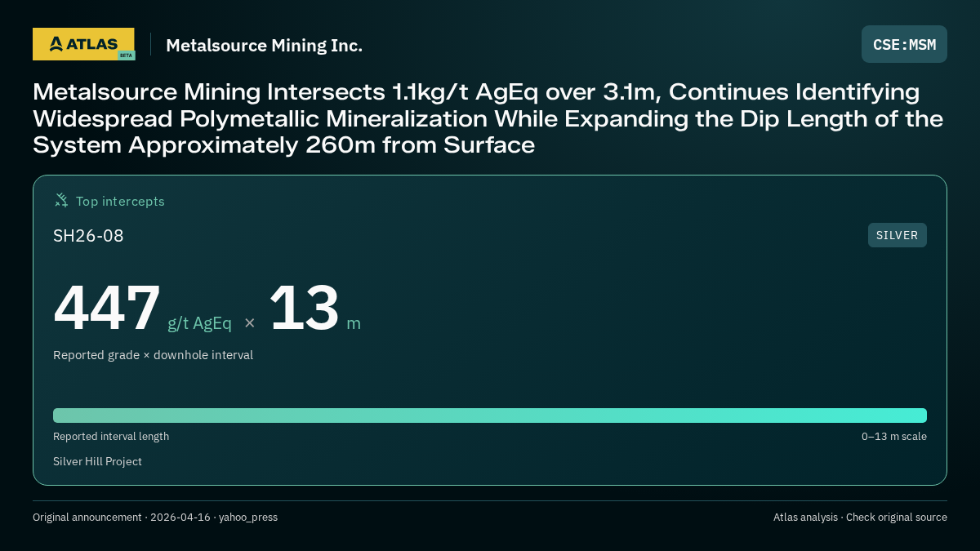This screenshot has height=551, width=980.
Task: Click the Reported interval length label
Action: point(111,437)
